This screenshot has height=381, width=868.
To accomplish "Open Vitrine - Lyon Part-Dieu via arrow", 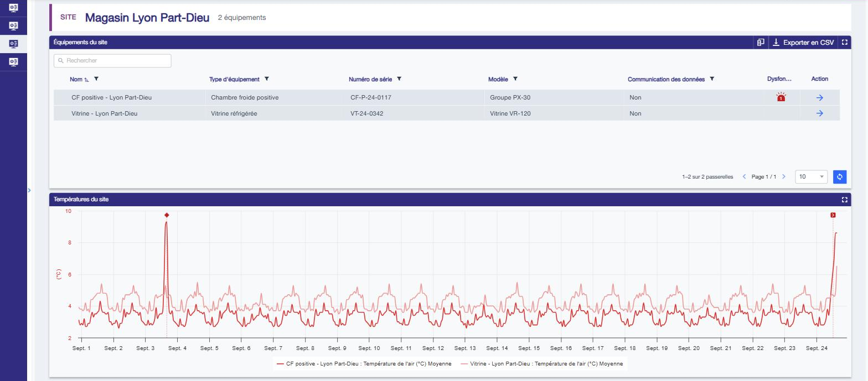I will click(820, 113).
